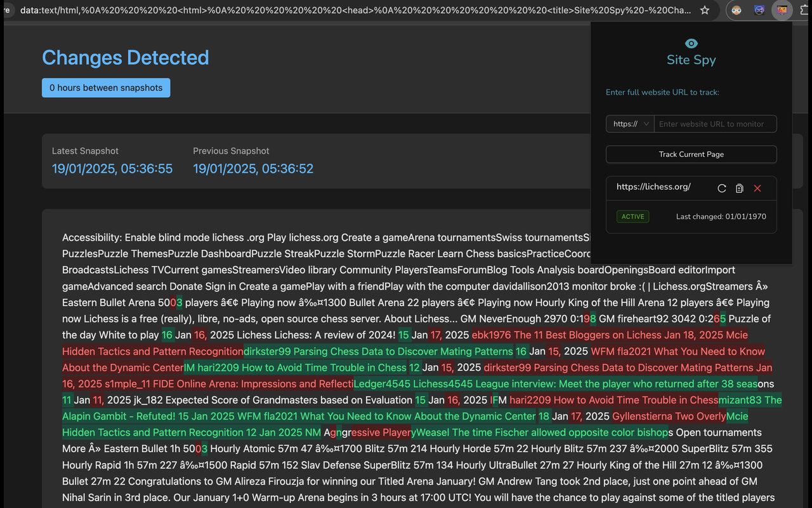Click the Latest Snapshot timestamp
This screenshot has height=508, width=812.
coord(112,168)
